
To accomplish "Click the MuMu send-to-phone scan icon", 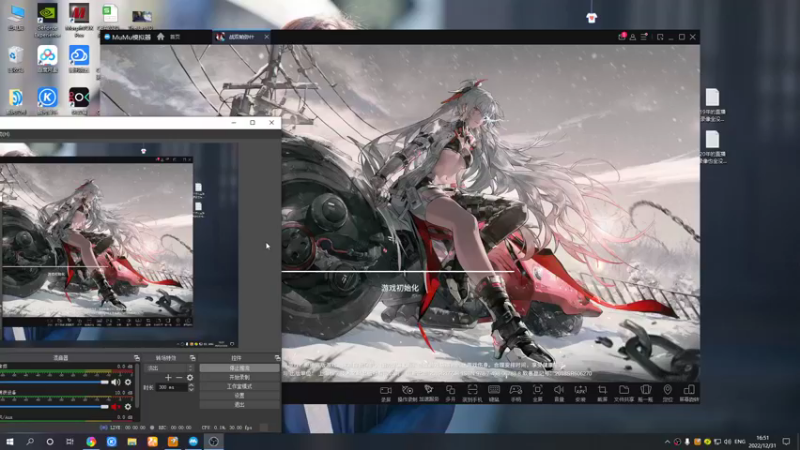I will point(472,390).
